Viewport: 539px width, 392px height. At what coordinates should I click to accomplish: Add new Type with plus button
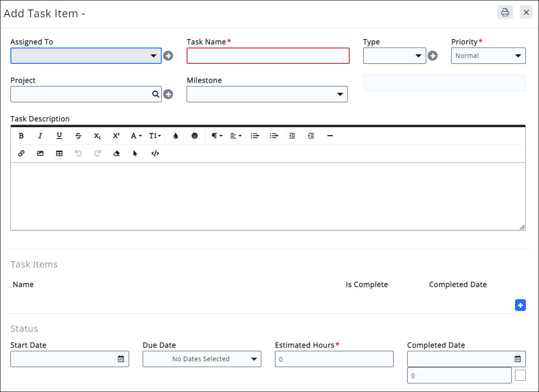click(x=433, y=56)
